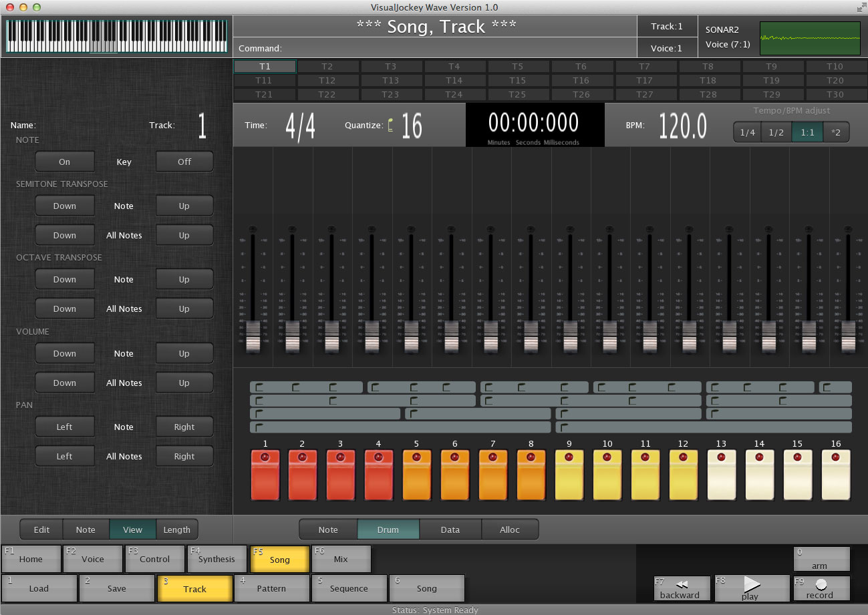Click the backward rewind button

pyautogui.click(x=682, y=588)
